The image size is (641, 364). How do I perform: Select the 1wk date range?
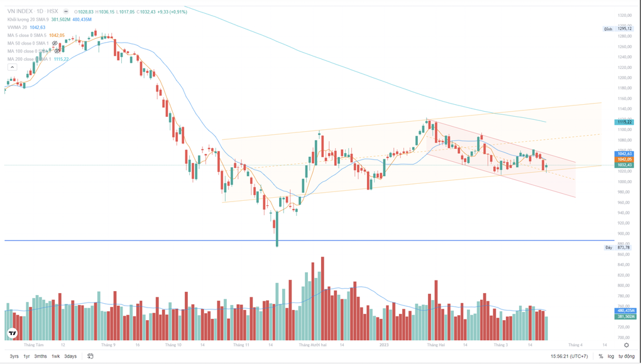(55, 356)
